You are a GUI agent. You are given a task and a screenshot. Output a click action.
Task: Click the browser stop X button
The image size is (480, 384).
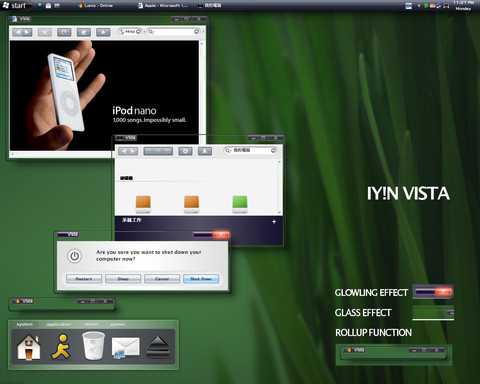click(x=45, y=32)
